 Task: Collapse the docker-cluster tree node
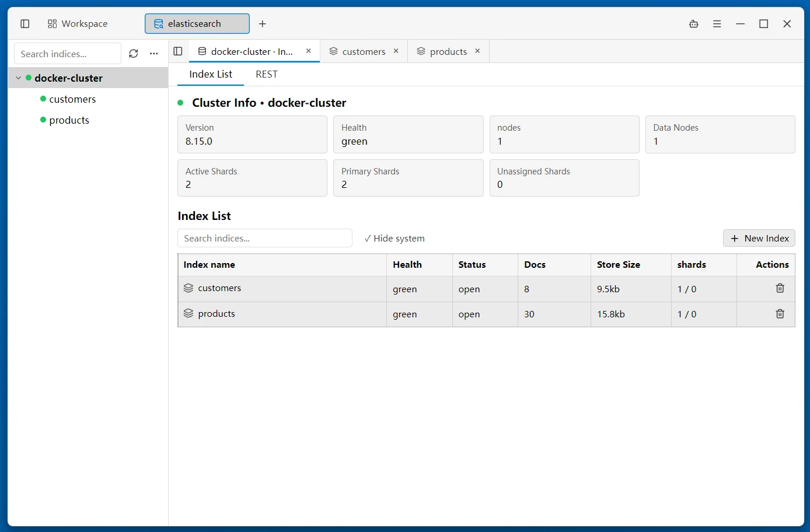pos(18,78)
